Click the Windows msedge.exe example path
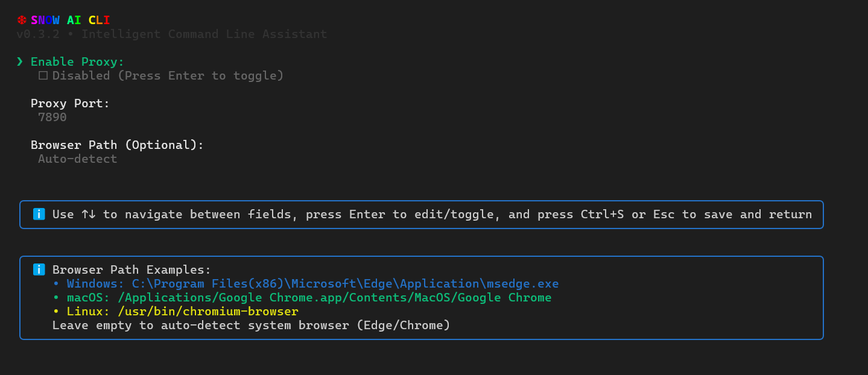This screenshot has height=375, width=868. pos(346,283)
